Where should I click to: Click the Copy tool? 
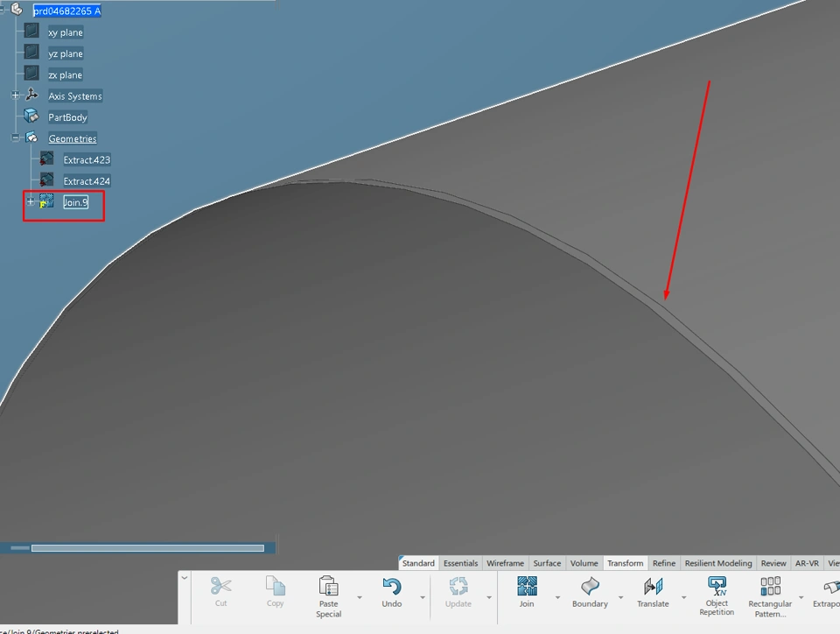pos(275,592)
